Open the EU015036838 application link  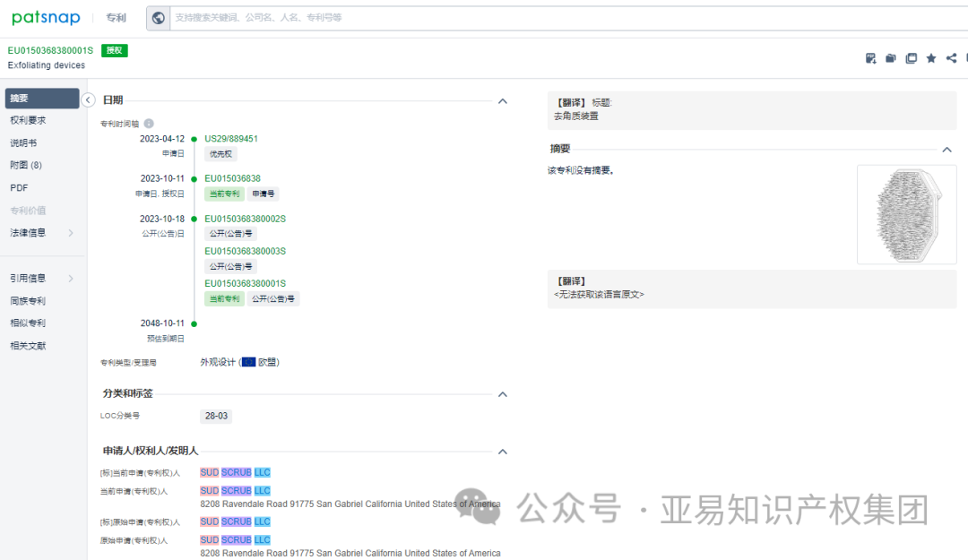(232, 178)
